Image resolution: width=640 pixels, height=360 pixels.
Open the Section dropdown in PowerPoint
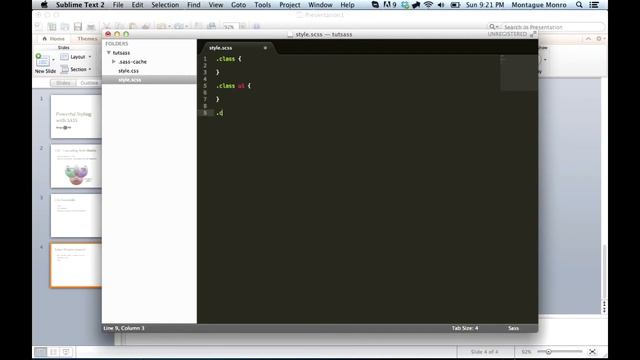click(x=76, y=69)
